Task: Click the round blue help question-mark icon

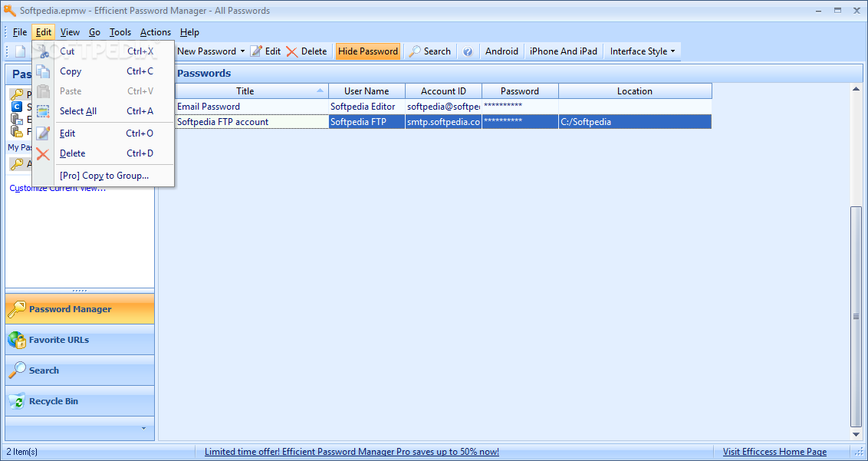Action: [x=468, y=51]
